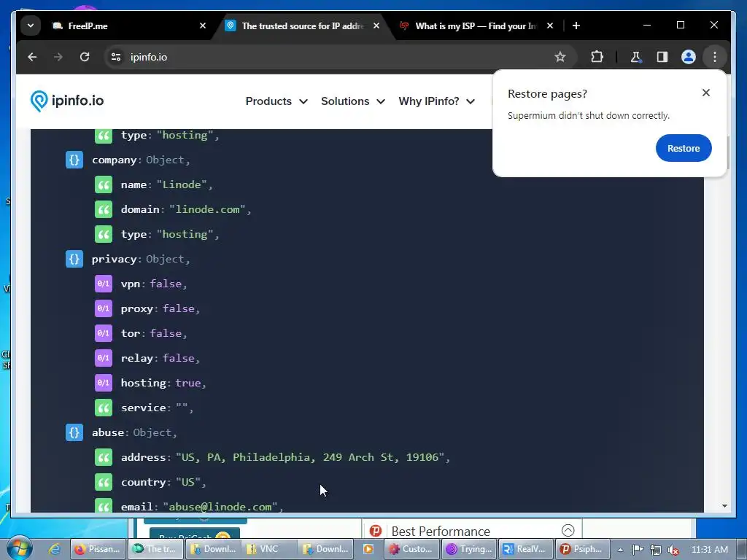Open the Action Center flag icon
Image resolution: width=747 pixels, height=560 pixels.
pyautogui.click(x=638, y=550)
